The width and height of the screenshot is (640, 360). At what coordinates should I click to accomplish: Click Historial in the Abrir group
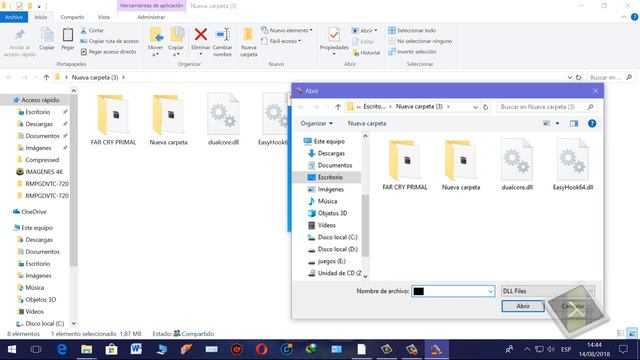(366, 53)
